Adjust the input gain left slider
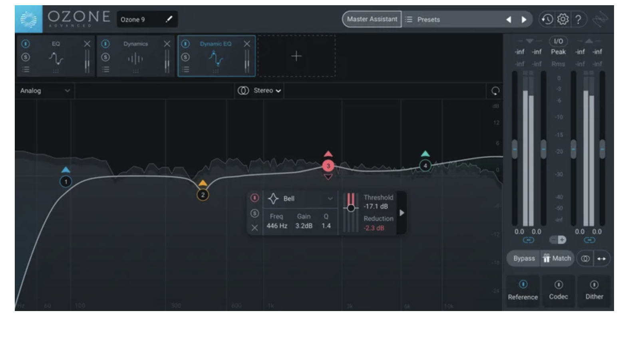The width and height of the screenshot is (644, 337). pyautogui.click(x=515, y=149)
